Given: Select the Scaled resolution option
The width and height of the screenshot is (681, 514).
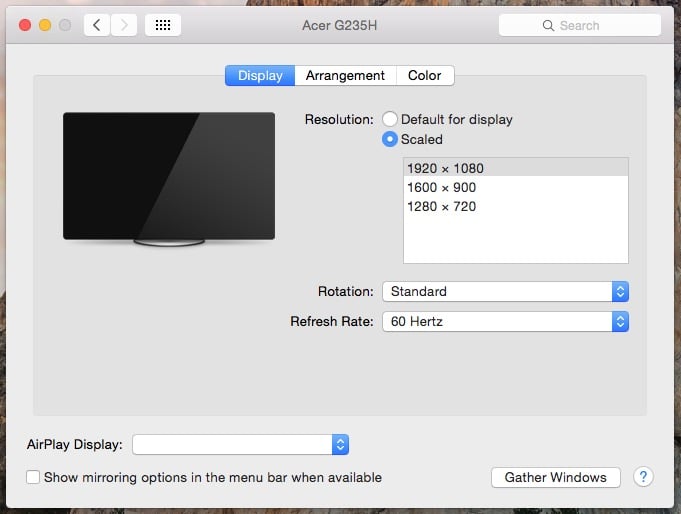Looking at the screenshot, I should (x=390, y=139).
